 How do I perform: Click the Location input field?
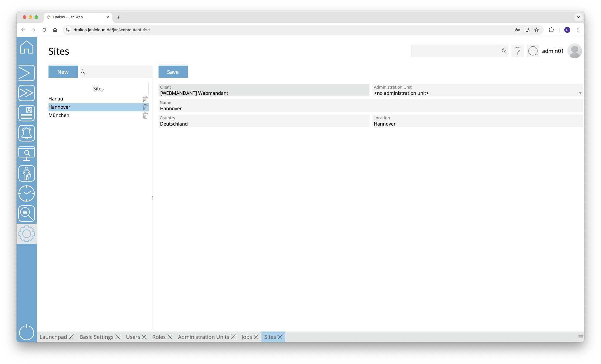tap(477, 124)
